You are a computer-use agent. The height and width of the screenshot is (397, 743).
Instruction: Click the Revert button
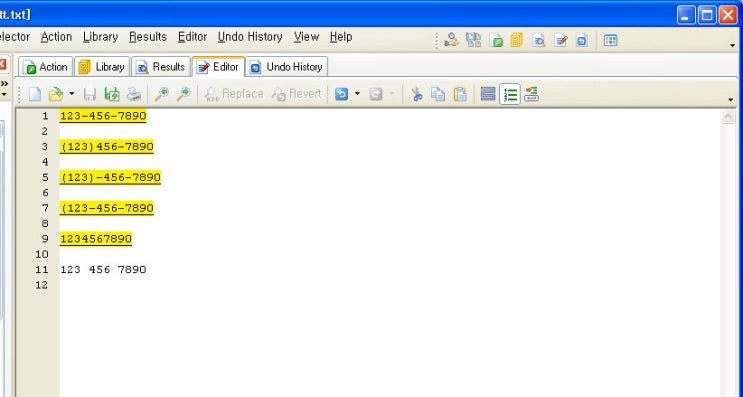pyautogui.click(x=297, y=94)
